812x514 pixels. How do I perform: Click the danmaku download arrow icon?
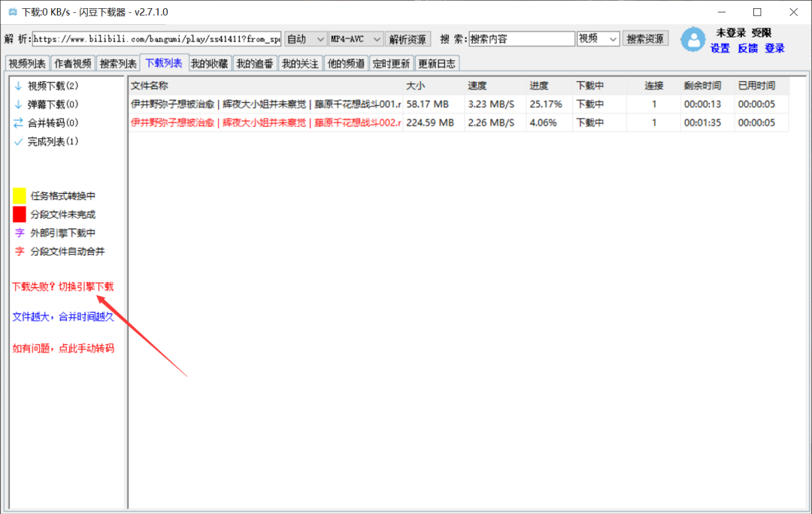[18, 104]
